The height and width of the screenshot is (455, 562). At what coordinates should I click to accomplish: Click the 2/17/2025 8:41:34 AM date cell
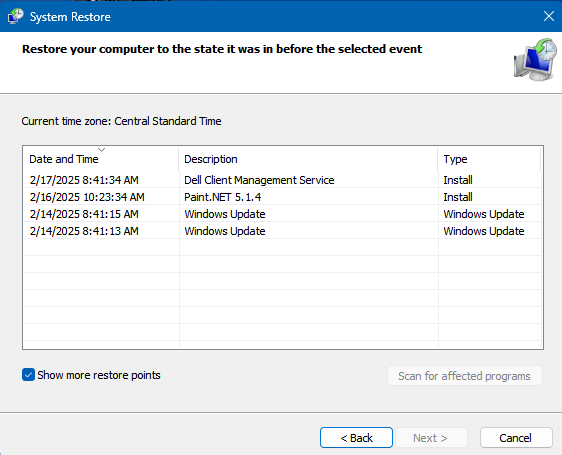[84, 180]
